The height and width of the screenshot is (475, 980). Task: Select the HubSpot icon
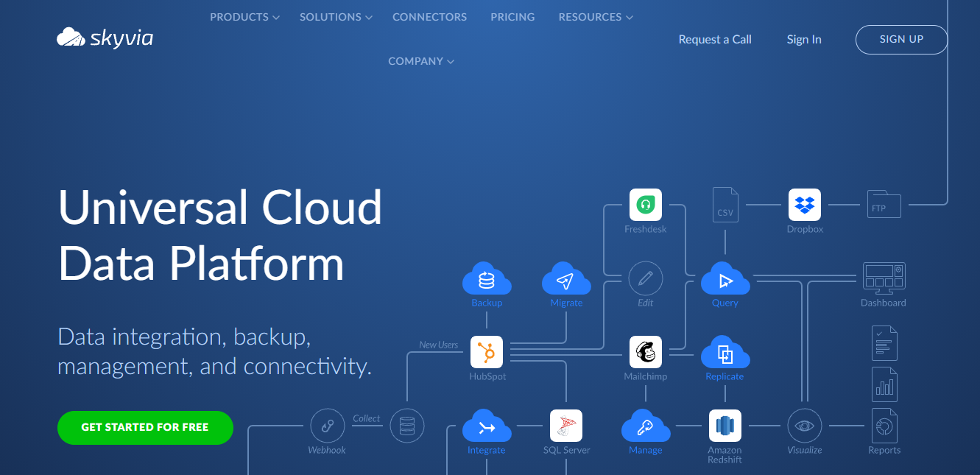(487, 352)
